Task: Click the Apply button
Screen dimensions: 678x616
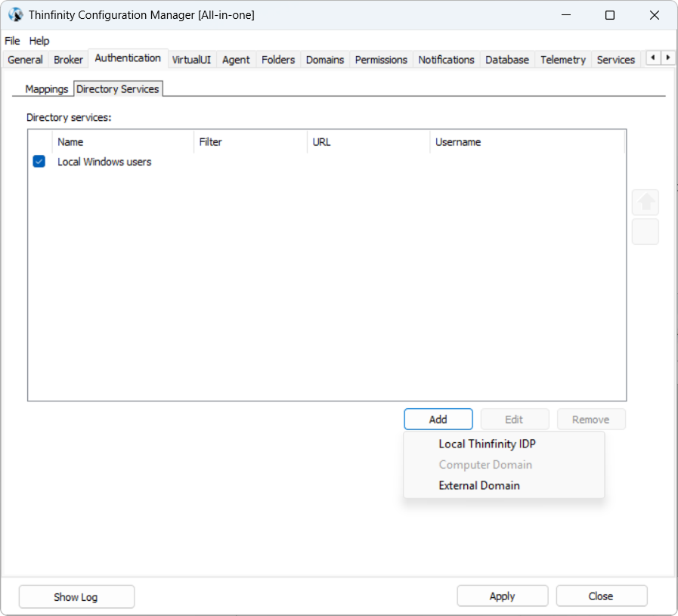Action: pyautogui.click(x=502, y=596)
